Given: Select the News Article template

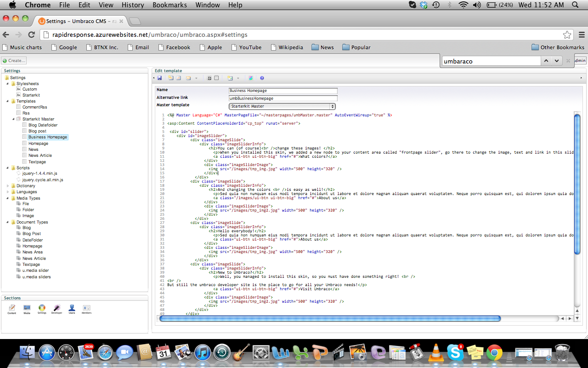Looking at the screenshot, I should (40, 155).
